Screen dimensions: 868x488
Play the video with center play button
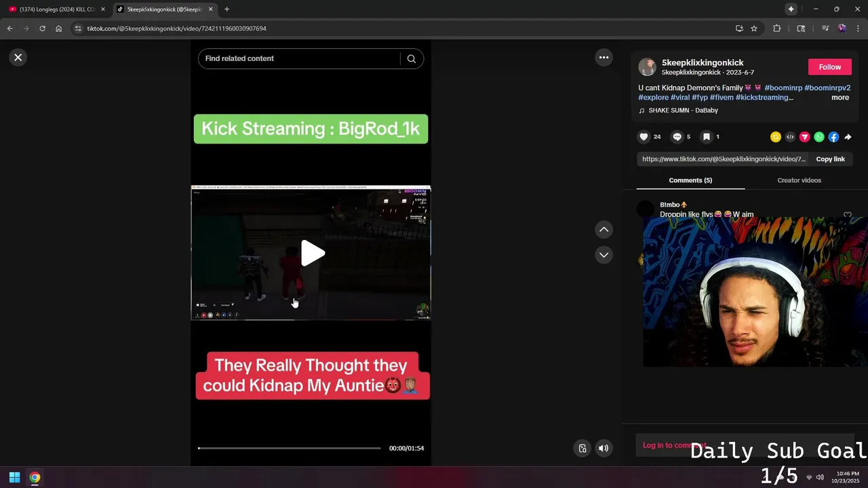click(x=313, y=253)
